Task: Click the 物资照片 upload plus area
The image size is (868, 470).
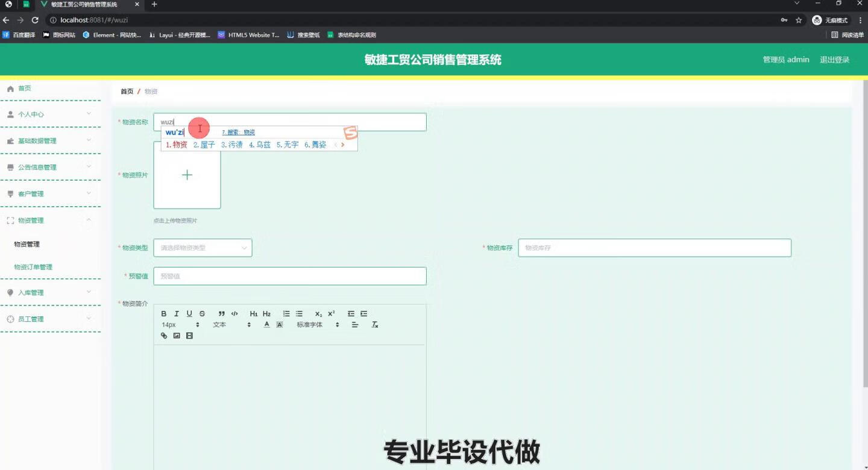Action: tap(187, 175)
